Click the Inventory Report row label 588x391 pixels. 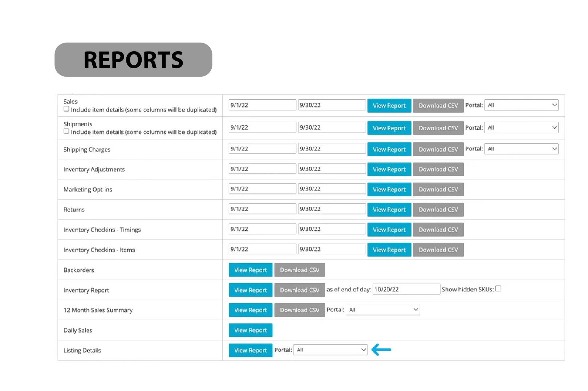(x=86, y=290)
